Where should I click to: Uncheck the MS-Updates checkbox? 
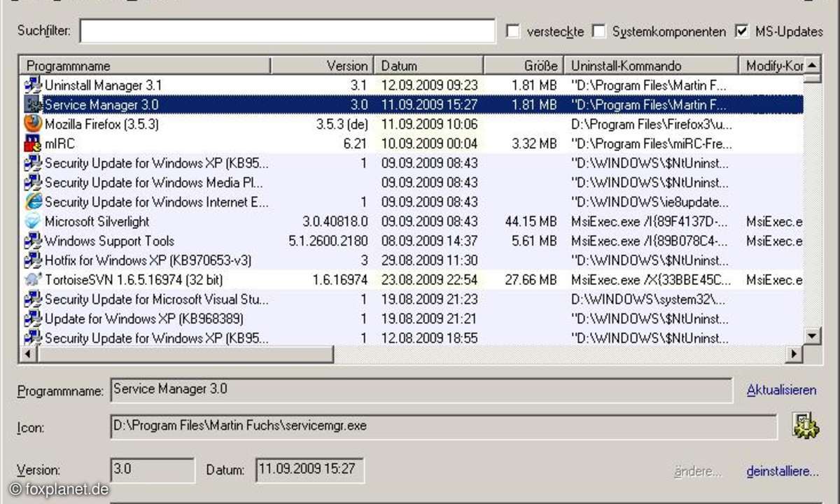click(x=741, y=31)
